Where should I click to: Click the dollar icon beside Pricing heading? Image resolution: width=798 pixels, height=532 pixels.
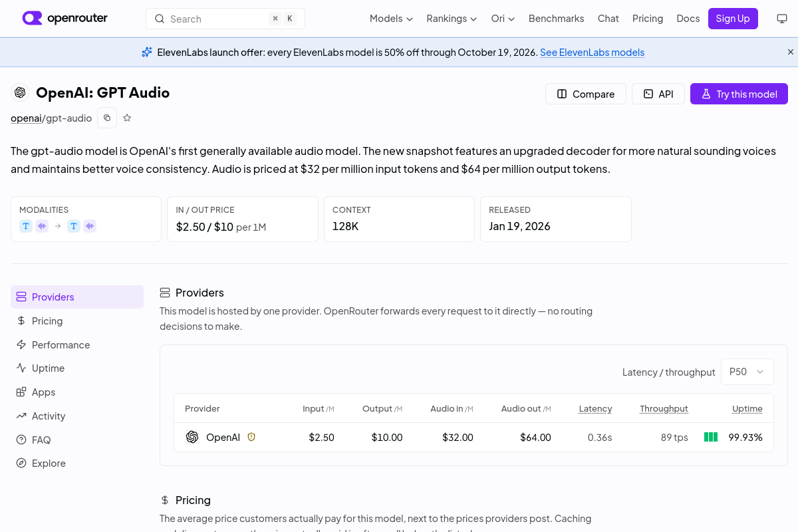(x=165, y=500)
